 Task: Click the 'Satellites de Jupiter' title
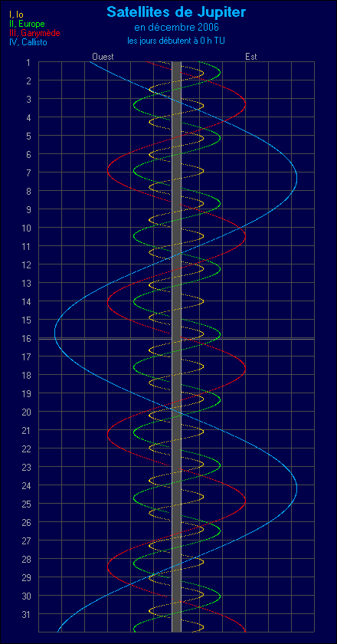pyautogui.click(x=176, y=12)
